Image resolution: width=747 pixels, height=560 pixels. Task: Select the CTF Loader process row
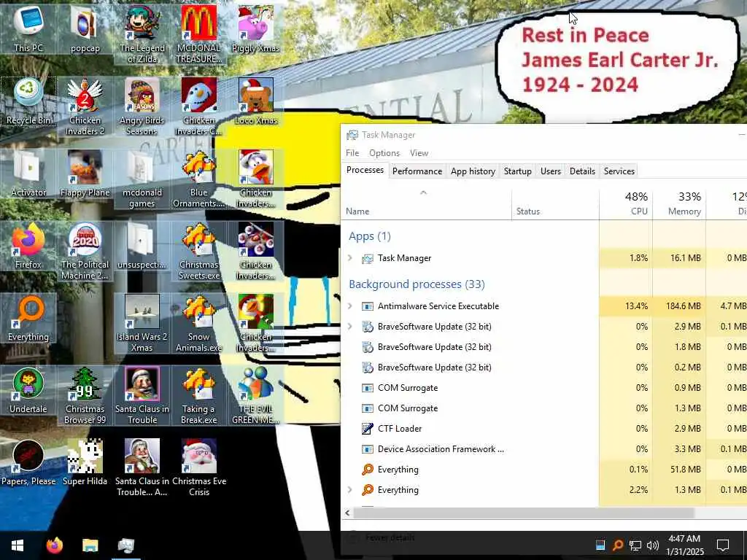point(543,429)
